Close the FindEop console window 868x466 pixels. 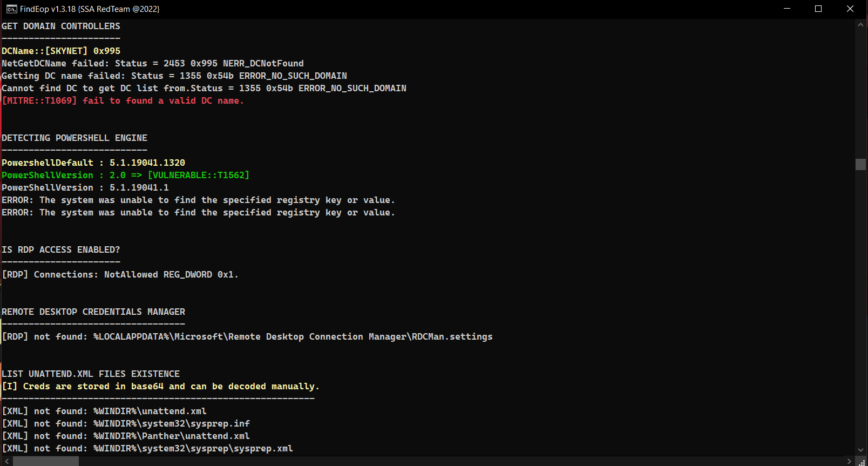(x=850, y=9)
